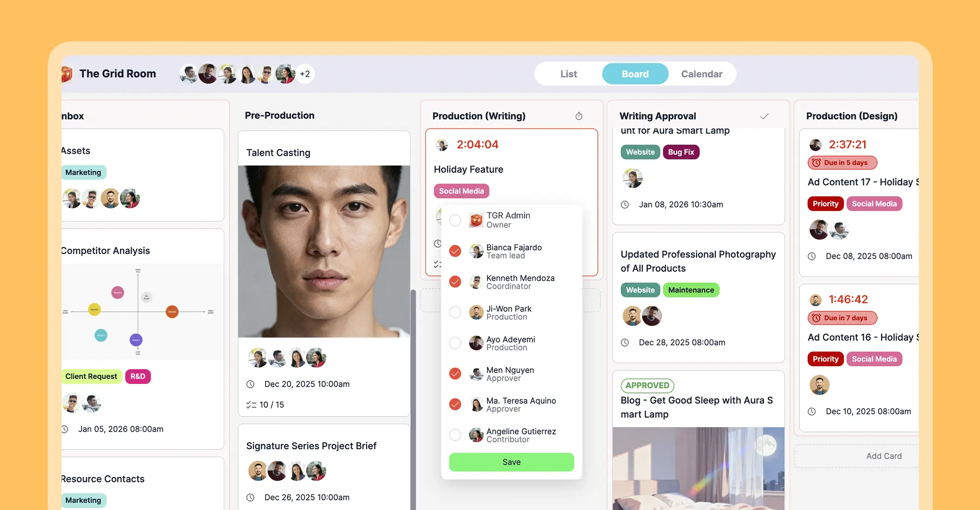Select Ji-Won Park as an assignee

coord(455,312)
